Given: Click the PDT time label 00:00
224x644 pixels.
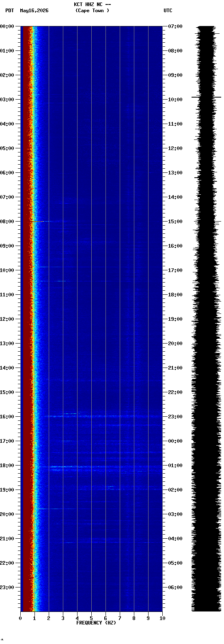Looking at the screenshot, I should tap(7, 26).
